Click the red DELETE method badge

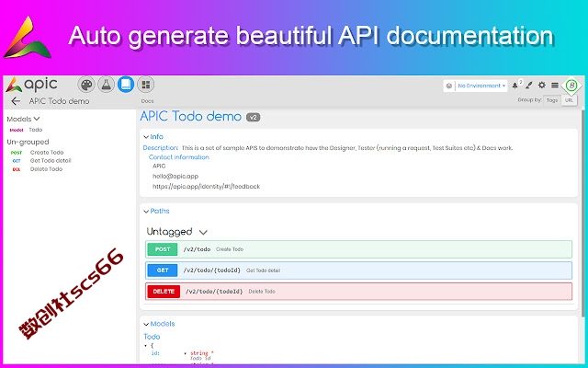tap(164, 292)
